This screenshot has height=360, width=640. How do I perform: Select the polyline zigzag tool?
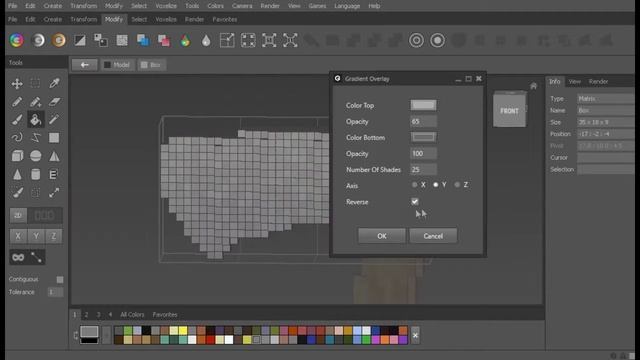(x=36, y=138)
